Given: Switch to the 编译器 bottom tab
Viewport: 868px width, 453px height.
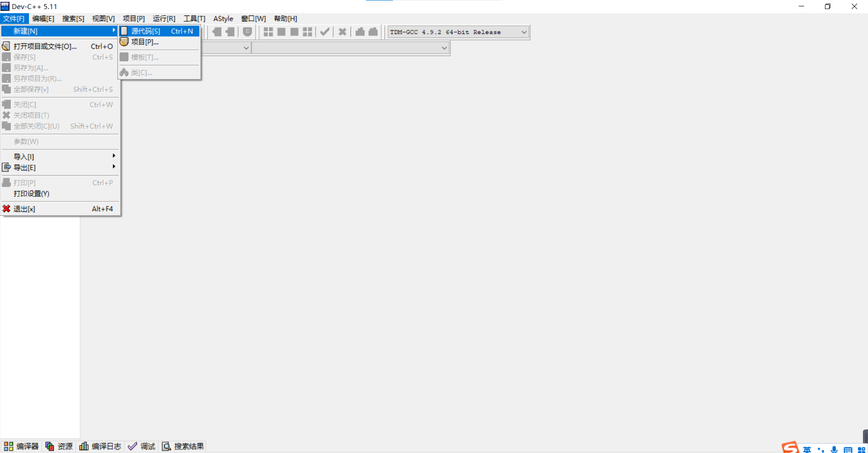Looking at the screenshot, I should [x=22, y=446].
